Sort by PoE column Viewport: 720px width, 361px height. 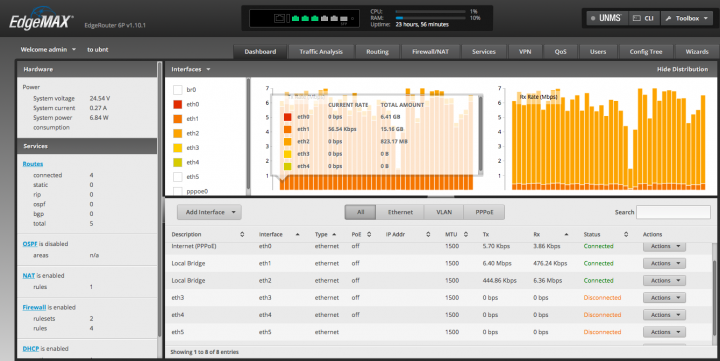[361, 234]
